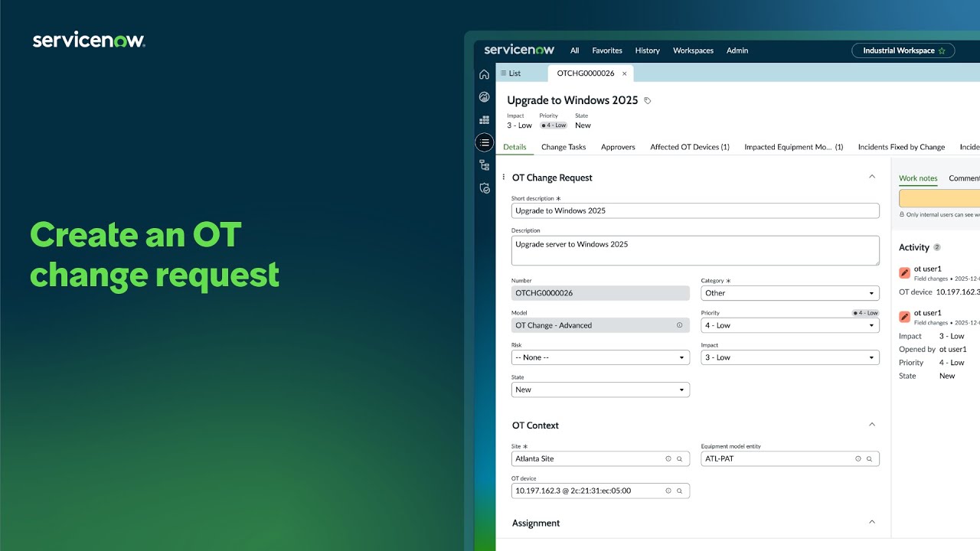Screen dimensions: 980x551
Task: Open the Approvers tab
Action: click(x=618, y=147)
